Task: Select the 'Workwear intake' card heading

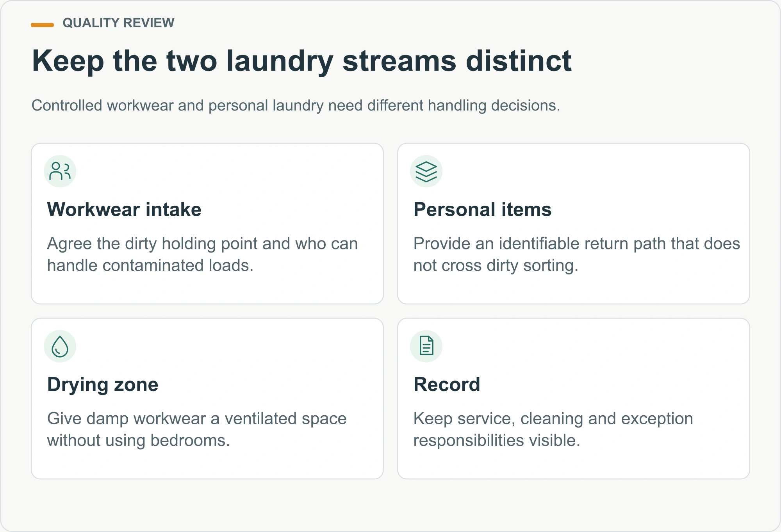Action: (124, 210)
